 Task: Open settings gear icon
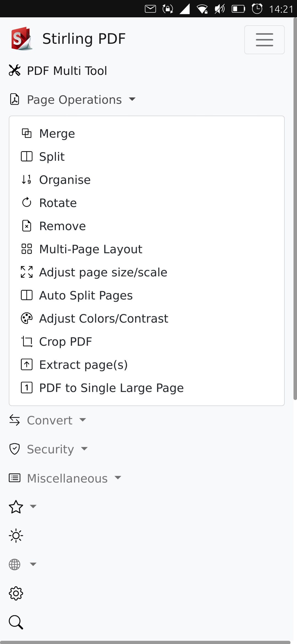click(16, 593)
